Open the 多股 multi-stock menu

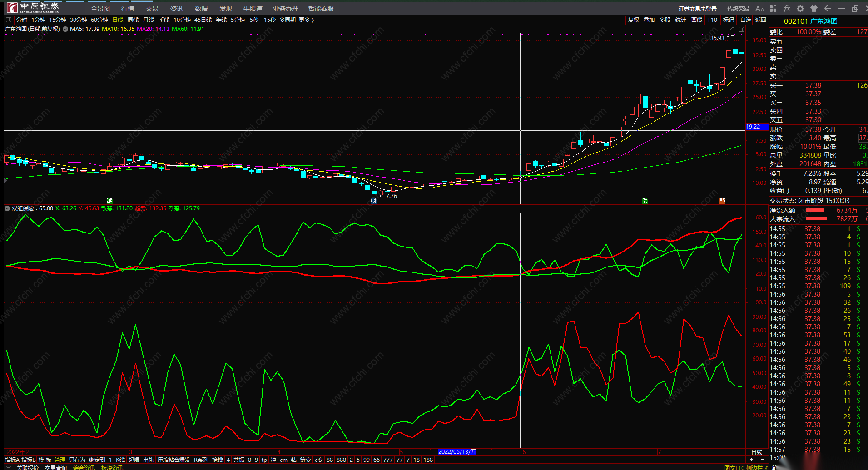(x=665, y=20)
